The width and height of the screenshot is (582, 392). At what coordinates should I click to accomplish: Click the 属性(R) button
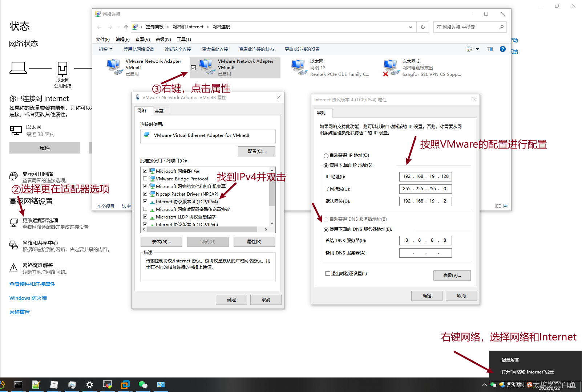(254, 242)
